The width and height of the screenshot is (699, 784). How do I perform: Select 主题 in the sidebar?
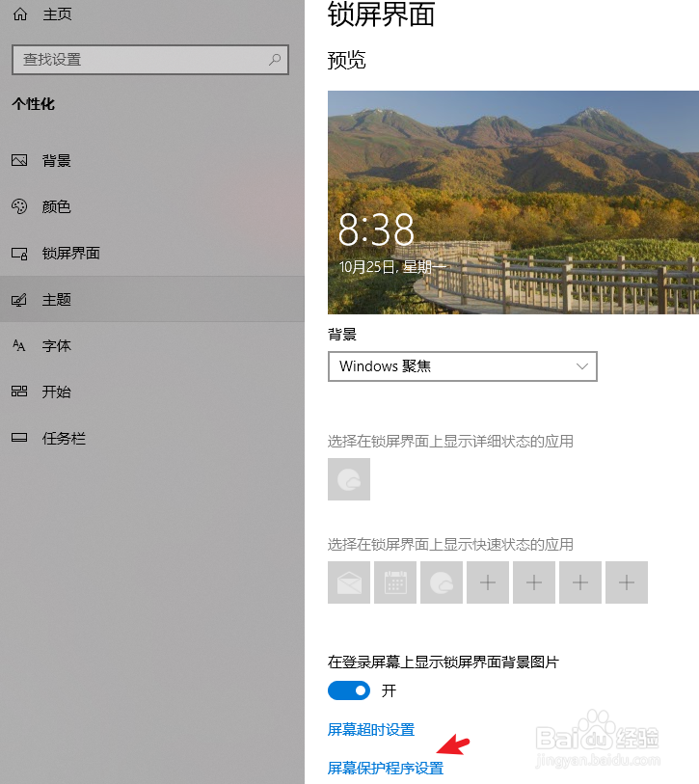click(x=152, y=299)
